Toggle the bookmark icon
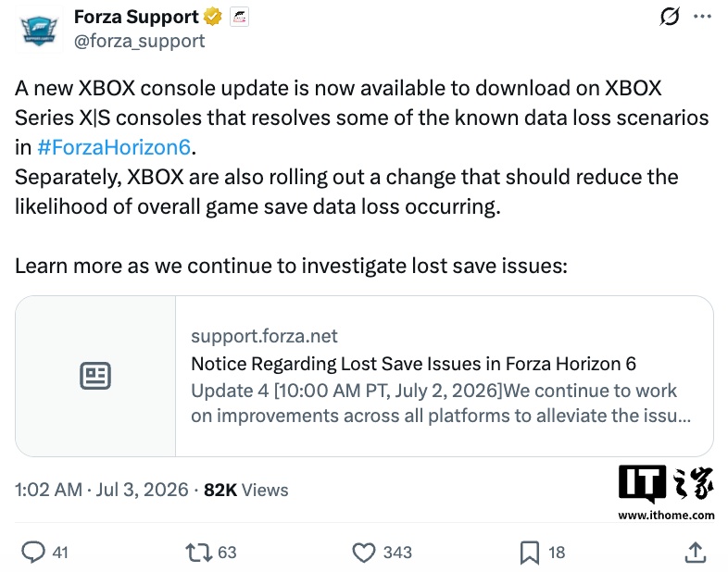This screenshot has width=728, height=572. coord(529,553)
